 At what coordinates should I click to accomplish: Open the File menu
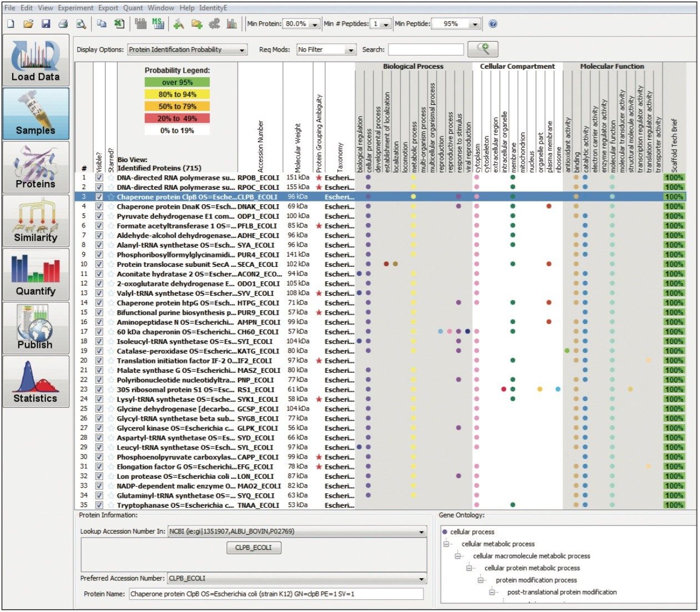point(11,8)
